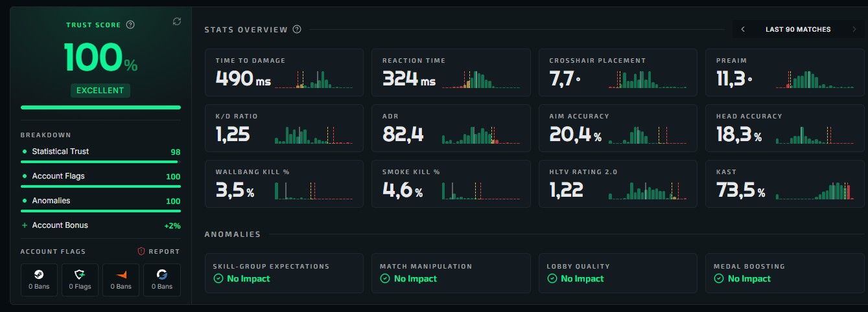This screenshot has width=868, height=312.
Task: Open the KAST stat card
Action: click(785, 184)
